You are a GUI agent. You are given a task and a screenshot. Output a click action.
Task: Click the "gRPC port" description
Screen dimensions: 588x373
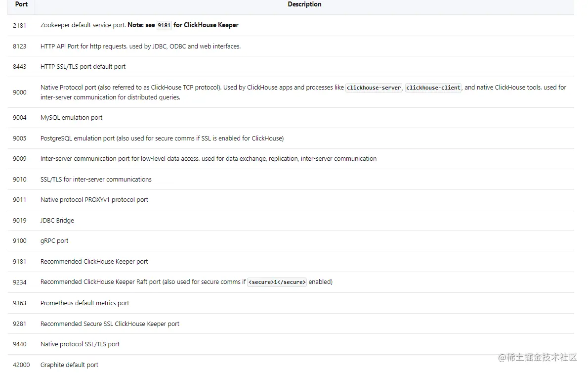54,241
